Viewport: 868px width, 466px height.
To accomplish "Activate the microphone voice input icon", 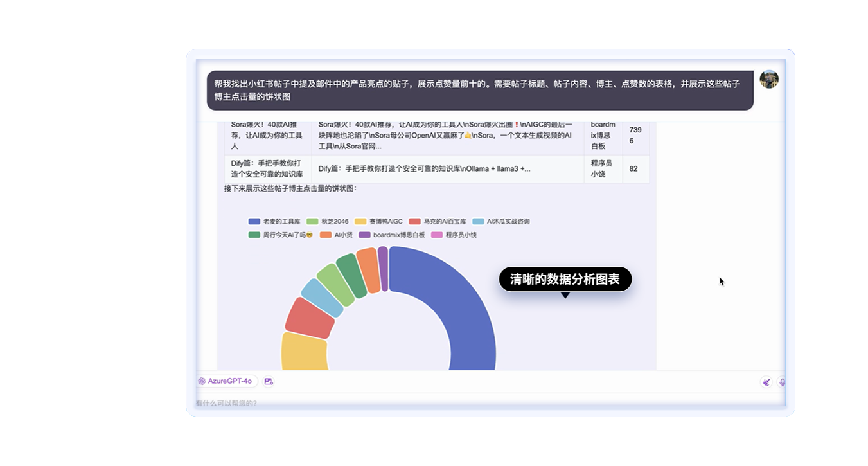I will (x=782, y=382).
